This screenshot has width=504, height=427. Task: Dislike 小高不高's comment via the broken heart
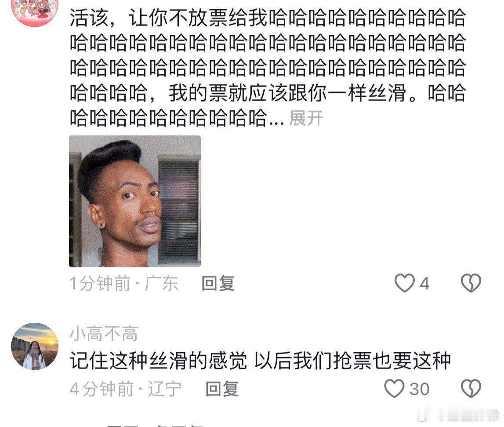[471, 389]
